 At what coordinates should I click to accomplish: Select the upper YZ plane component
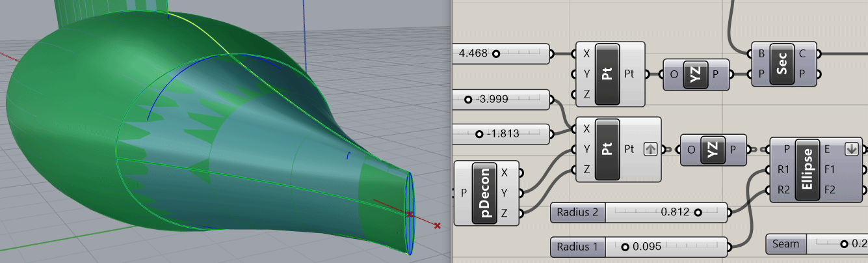696,74
